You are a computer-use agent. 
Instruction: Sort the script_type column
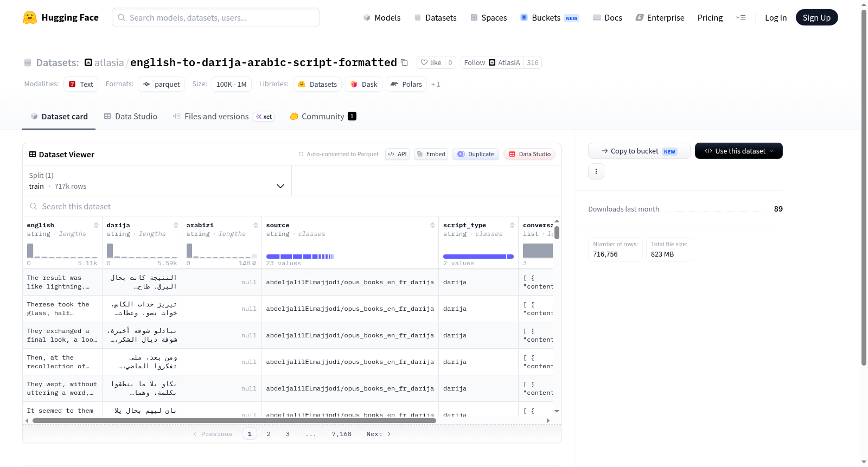(512, 225)
